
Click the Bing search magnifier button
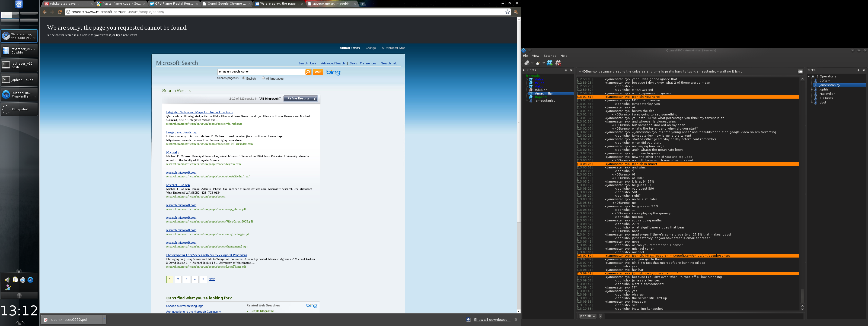click(x=308, y=72)
